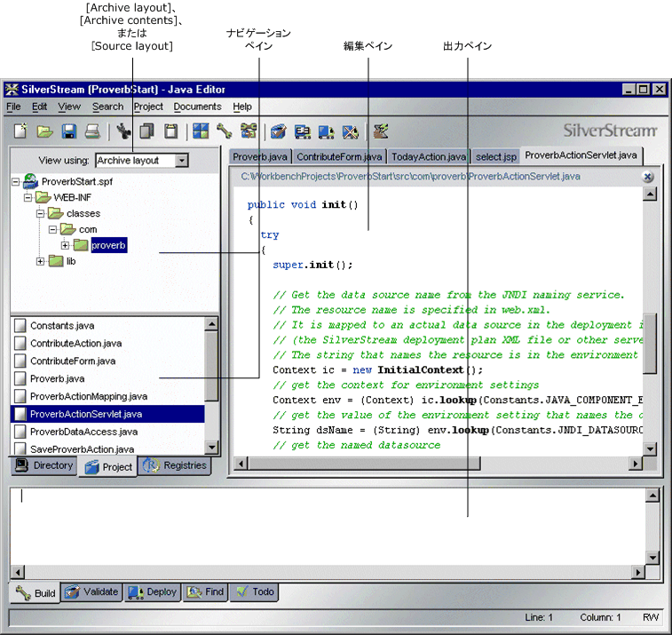Click the file icon beside Constants.java

point(20,325)
